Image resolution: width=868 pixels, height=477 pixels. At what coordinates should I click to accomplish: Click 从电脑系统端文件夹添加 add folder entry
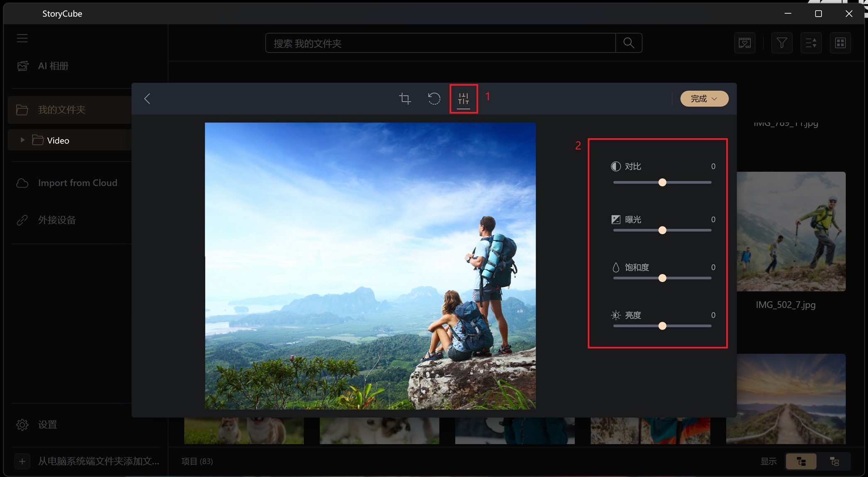coord(98,461)
